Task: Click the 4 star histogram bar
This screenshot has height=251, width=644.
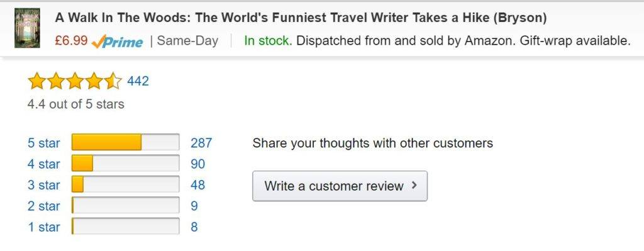Action: [125, 163]
